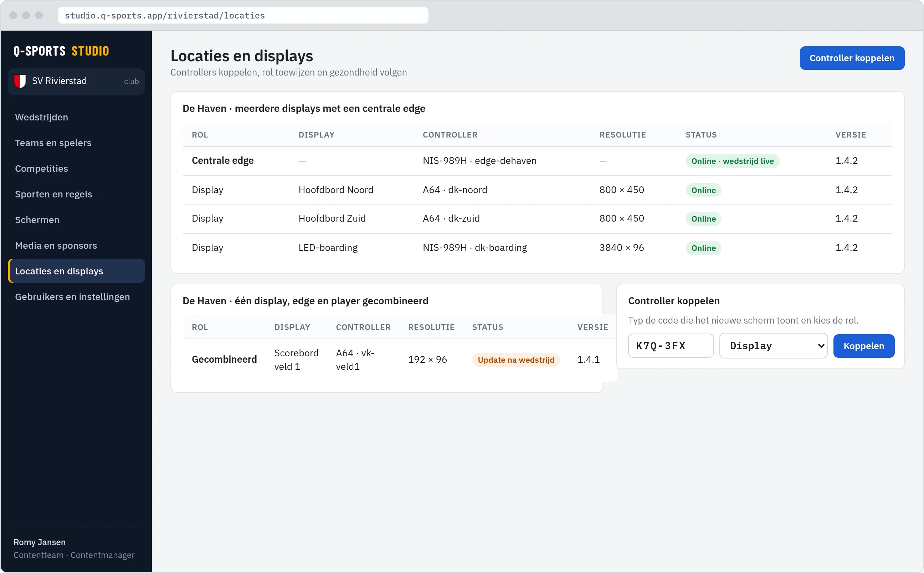Click 'A64 · dk-noord' controller cell
924x573 pixels.
pos(455,190)
